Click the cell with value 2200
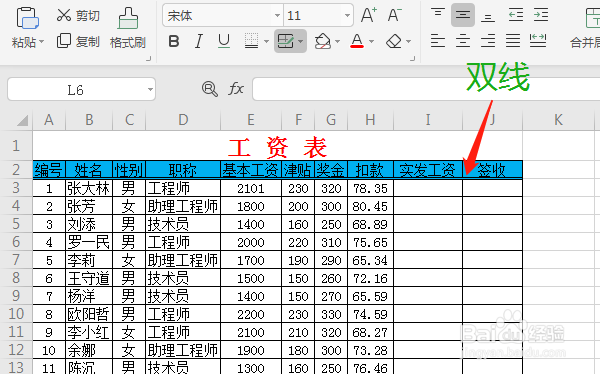 coord(251,314)
